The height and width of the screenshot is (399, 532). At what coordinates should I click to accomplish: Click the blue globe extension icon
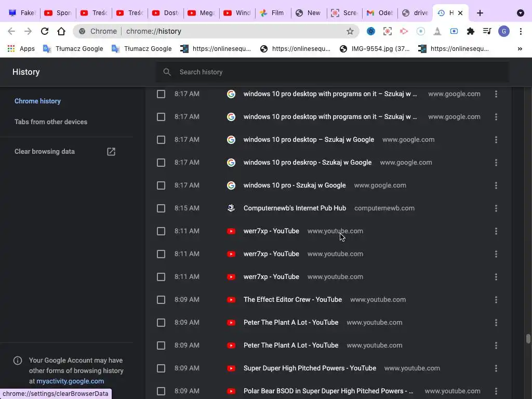coord(370,31)
